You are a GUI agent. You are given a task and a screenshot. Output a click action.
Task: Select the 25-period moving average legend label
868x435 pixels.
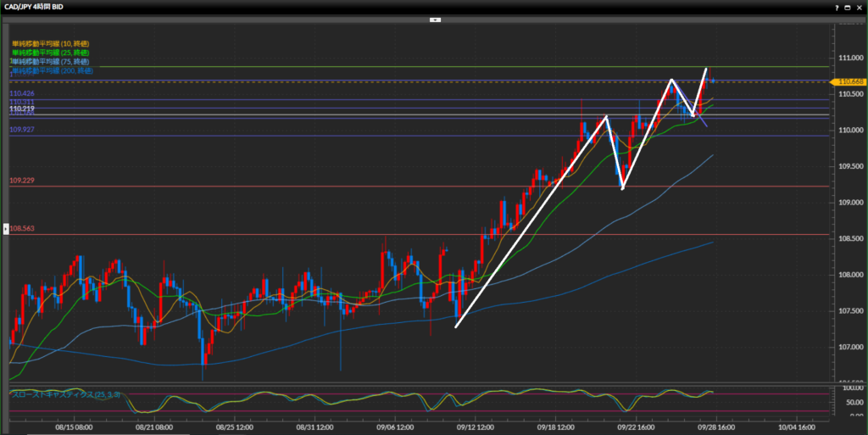(x=51, y=53)
